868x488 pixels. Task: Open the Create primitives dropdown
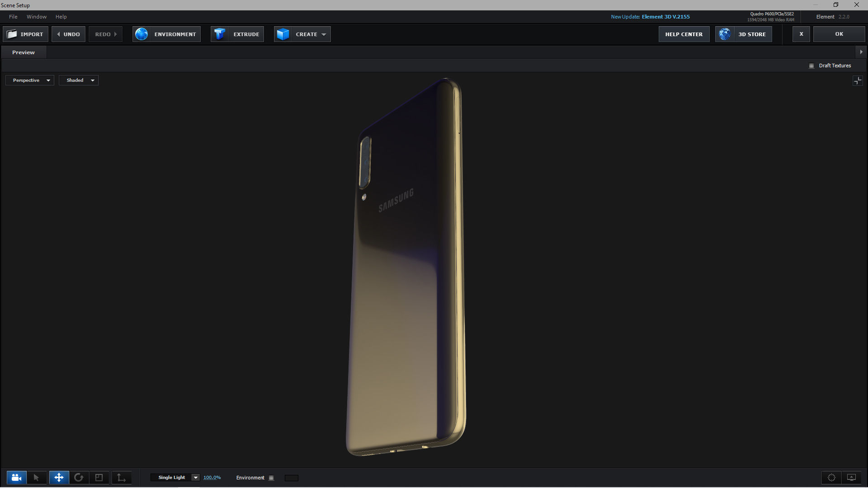click(302, 34)
